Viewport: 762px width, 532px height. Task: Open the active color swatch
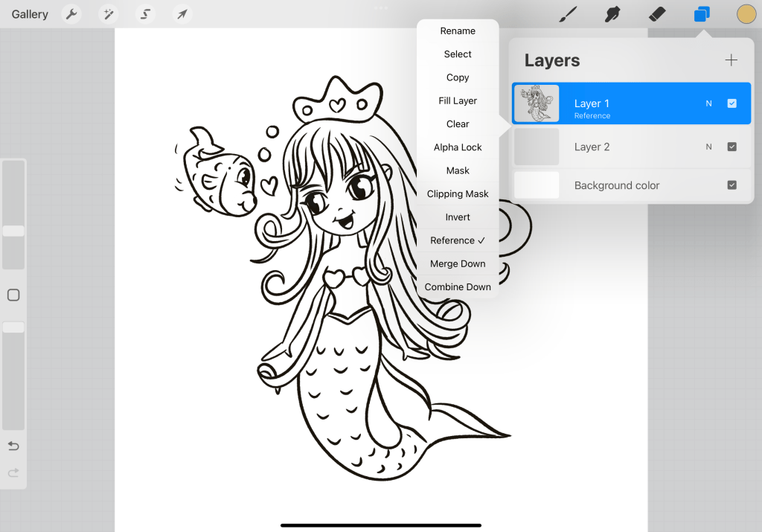[746, 14]
